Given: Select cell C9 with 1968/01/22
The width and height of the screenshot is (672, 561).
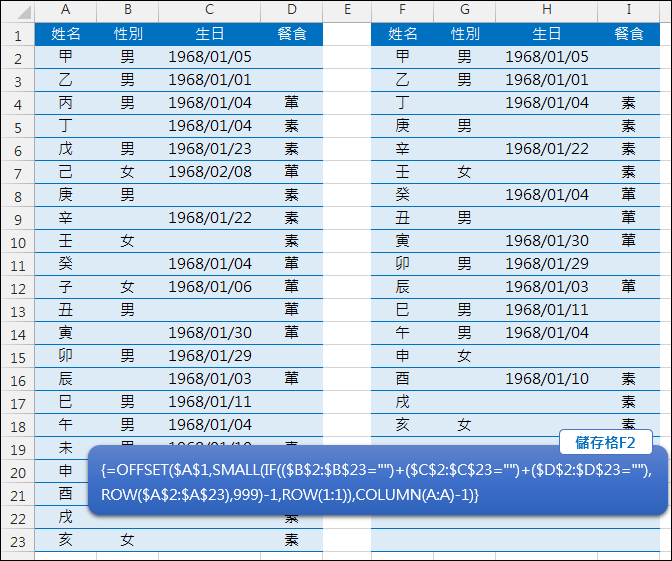Looking at the screenshot, I should pyautogui.click(x=210, y=218).
